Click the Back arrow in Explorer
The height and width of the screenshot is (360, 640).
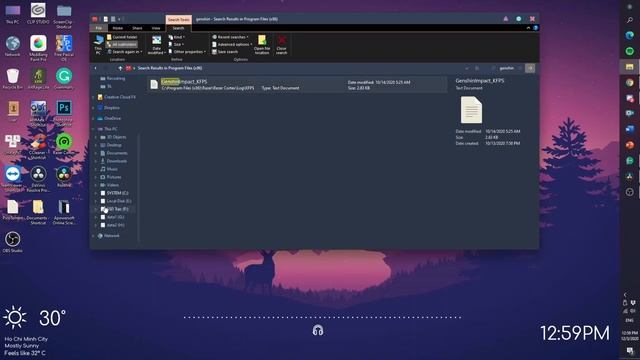click(x=96, y=68)
